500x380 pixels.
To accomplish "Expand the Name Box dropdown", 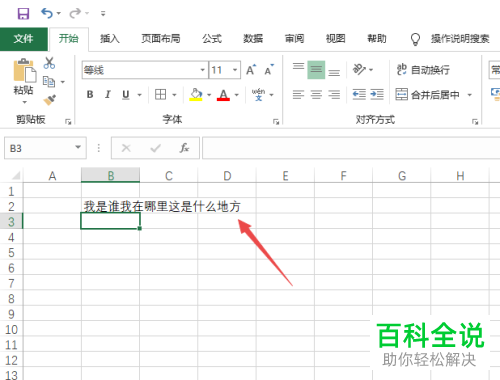I will (78, 147).
